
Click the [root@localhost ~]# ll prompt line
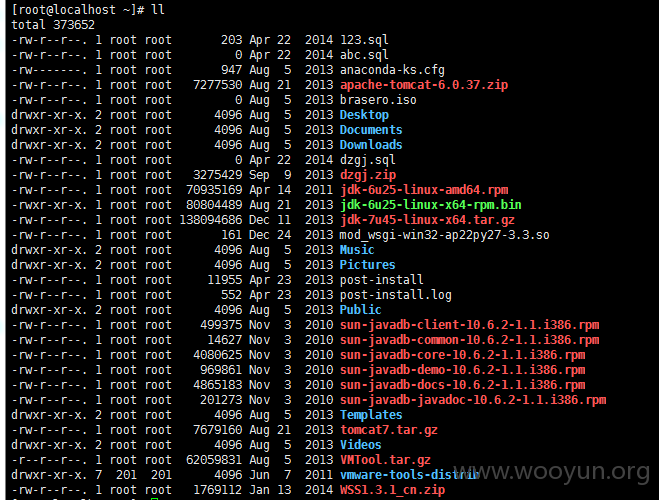click(88, 10)
